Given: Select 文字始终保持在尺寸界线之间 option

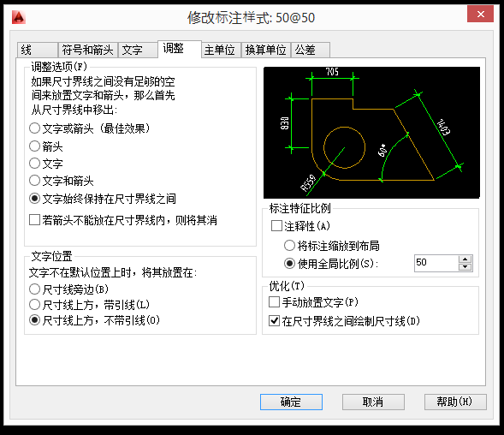Looking at the screenshot, I should coord(102,199).
